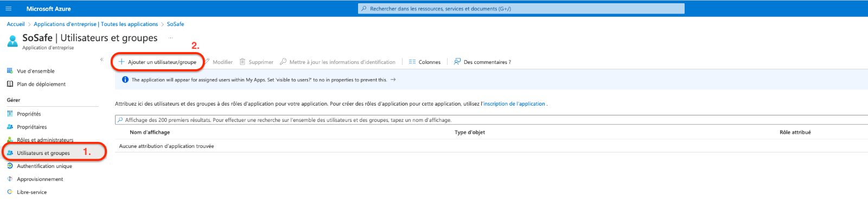Click the users and groups filter field
The image size is (868, 201).
click(492, 120)
